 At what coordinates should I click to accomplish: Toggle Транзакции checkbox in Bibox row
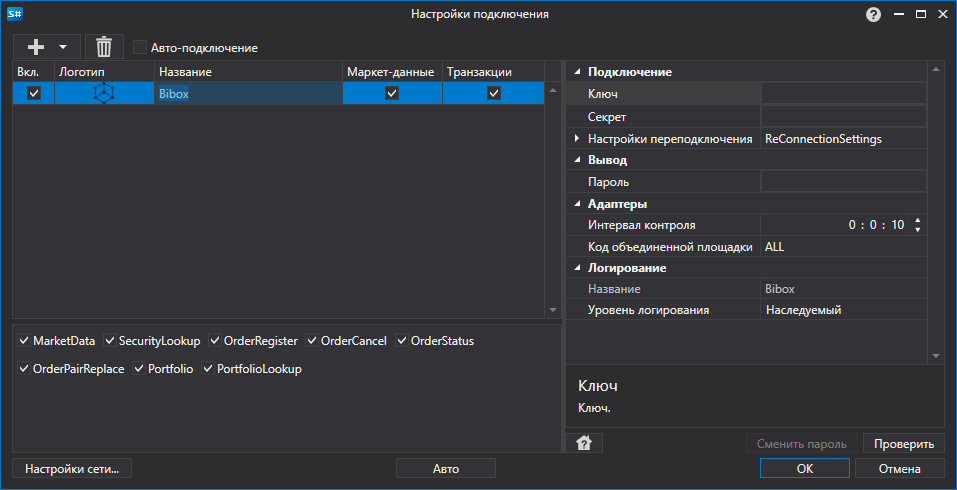click(x=494, y=93)
